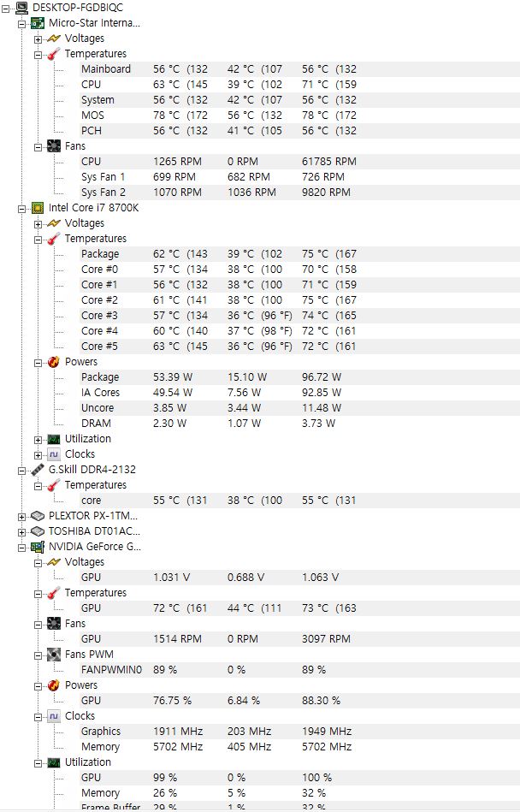Select the MOS temperature row

point(92,116)
